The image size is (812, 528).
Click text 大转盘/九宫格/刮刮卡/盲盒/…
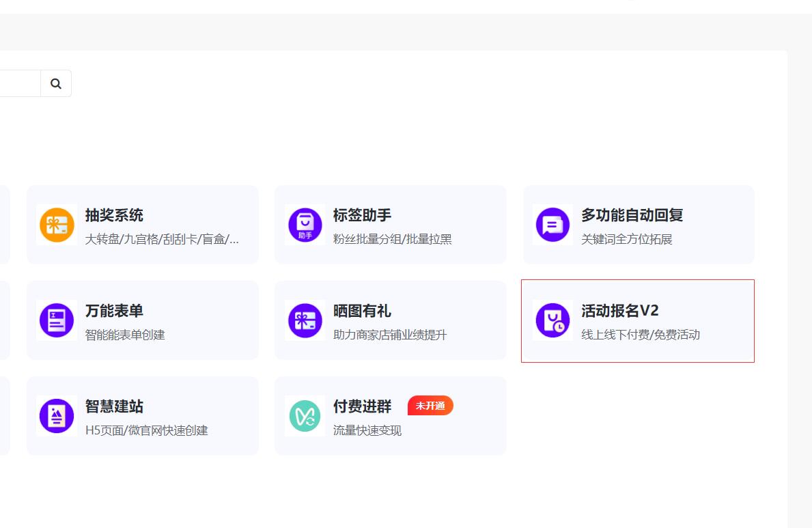(x=162, y=239)
